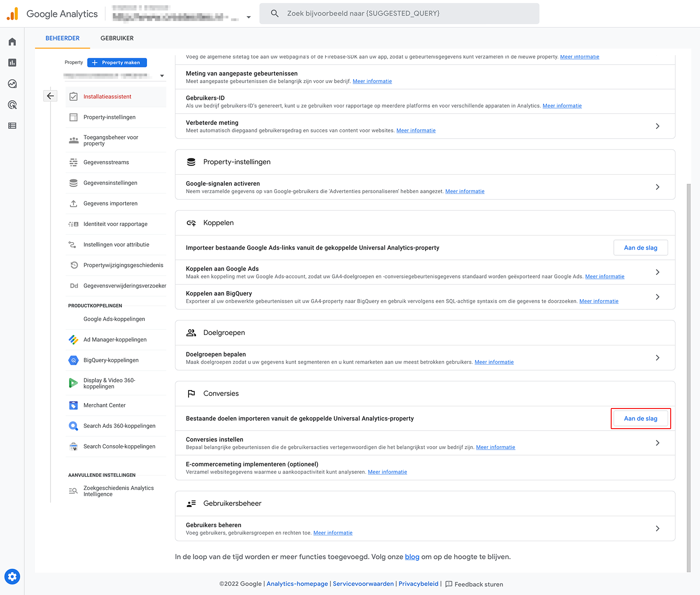Select Property-instellingen in sidebar
Screen dimensions: 700x595
(x=116, y=117)
